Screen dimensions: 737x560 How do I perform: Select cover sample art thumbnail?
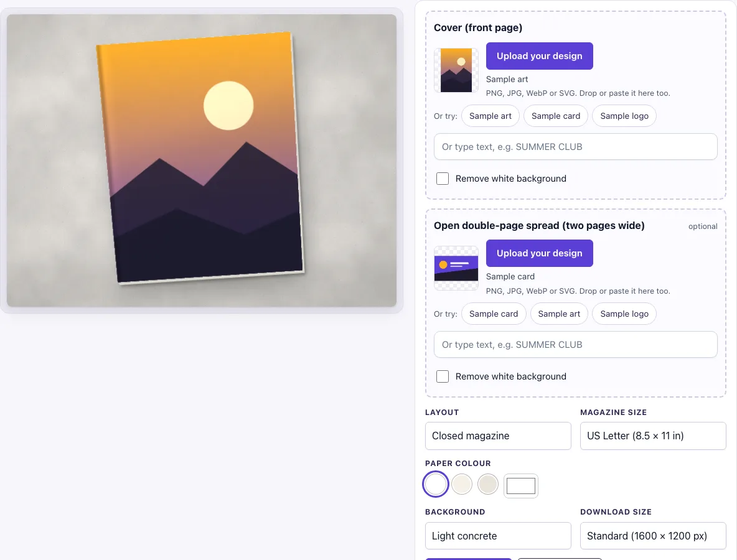point(456,70)
